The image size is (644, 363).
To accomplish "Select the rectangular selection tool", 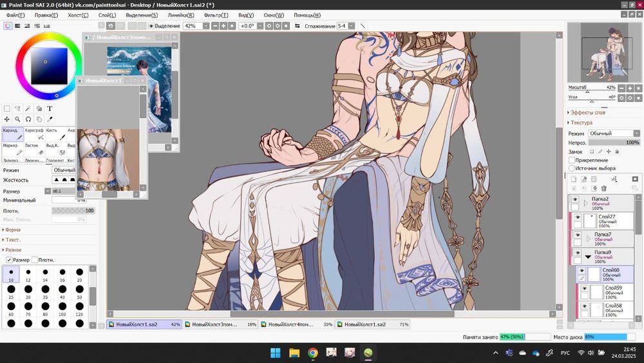I will (7, 108).
